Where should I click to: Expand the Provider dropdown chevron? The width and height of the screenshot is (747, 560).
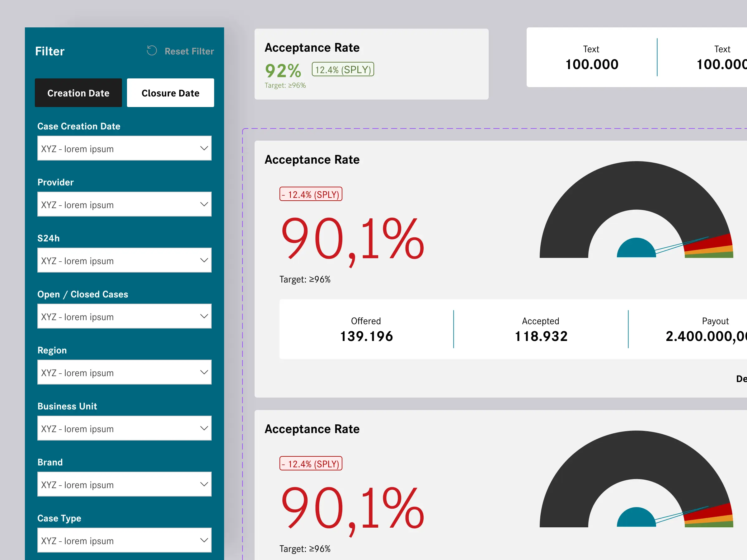(x=204, y=204)
